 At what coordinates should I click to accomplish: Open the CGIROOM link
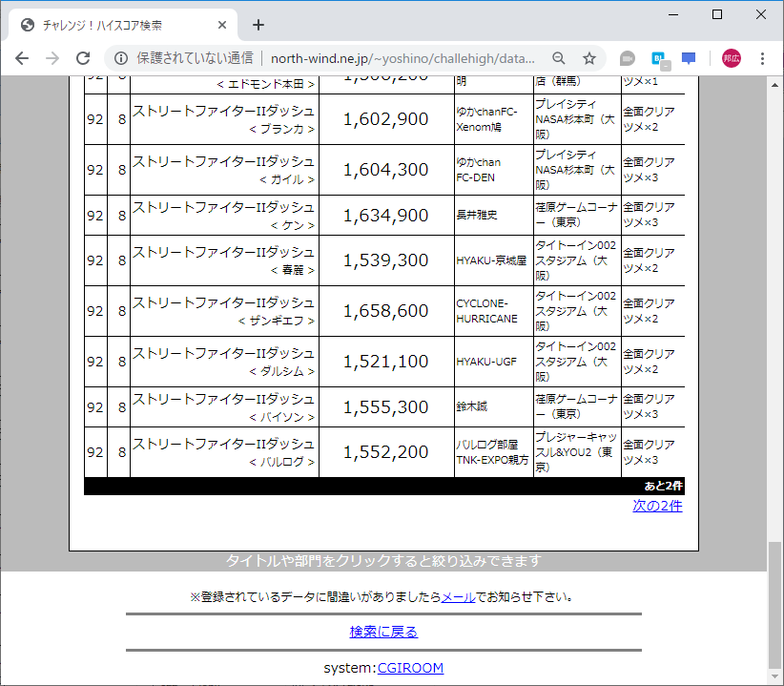click(x=410, y=668)
